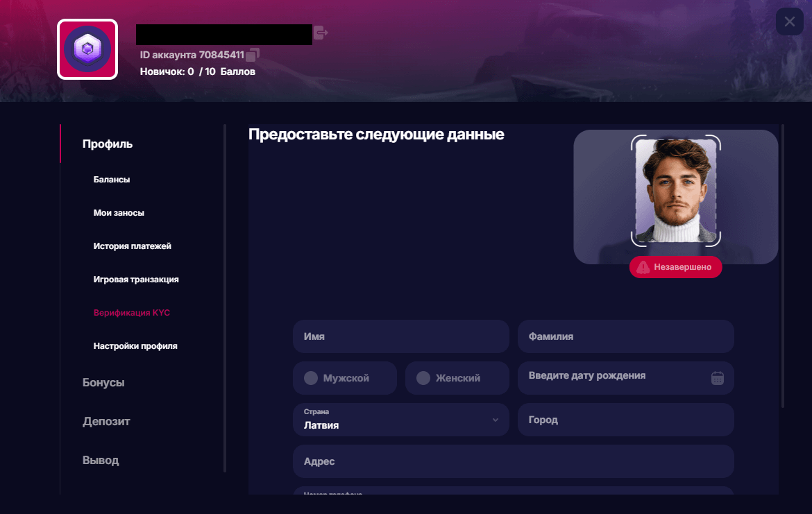The height and width of the screenshot is (514, 812).
Task: Click the face verification photo thumbnail
Action: [675, 191]
